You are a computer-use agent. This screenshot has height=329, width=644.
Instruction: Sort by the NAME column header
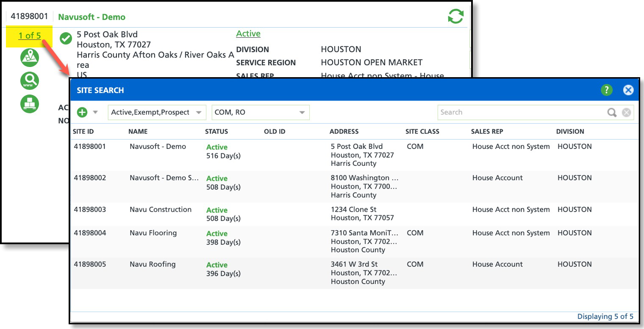[138, 131]
